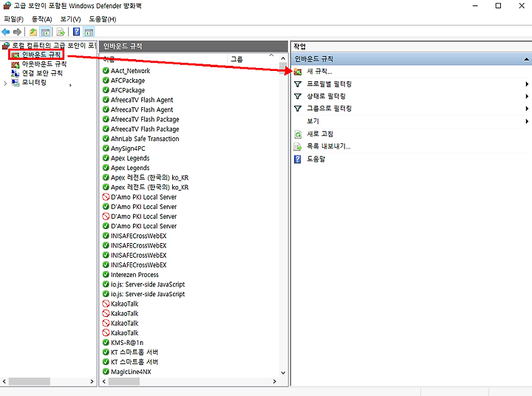532x396 pixels.
Task: Select the KMS-R@1n rule
Action: pyautogui.click(x=127, y=342)
